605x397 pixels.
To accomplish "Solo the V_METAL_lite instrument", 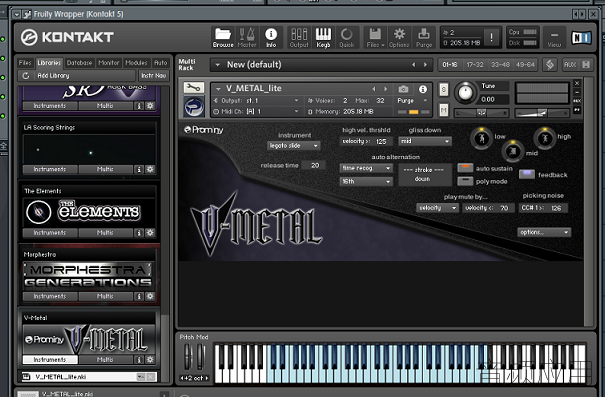I will pos(444,90).
